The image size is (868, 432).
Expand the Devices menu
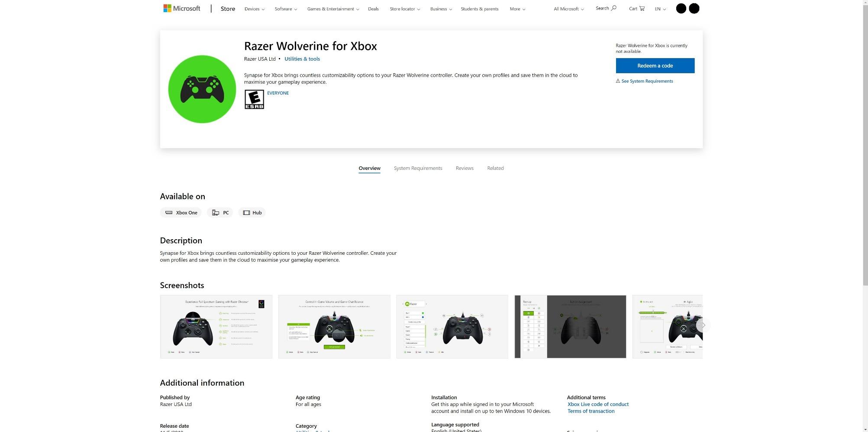[x=254, y=9]
